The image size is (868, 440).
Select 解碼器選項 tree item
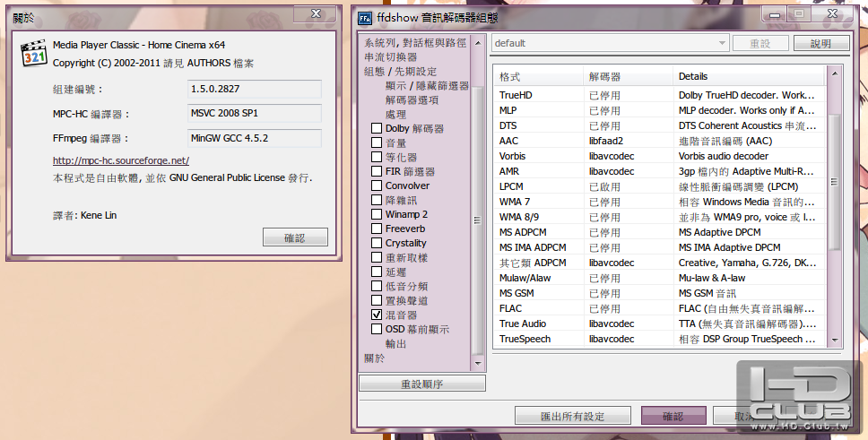tap(412, 100)
